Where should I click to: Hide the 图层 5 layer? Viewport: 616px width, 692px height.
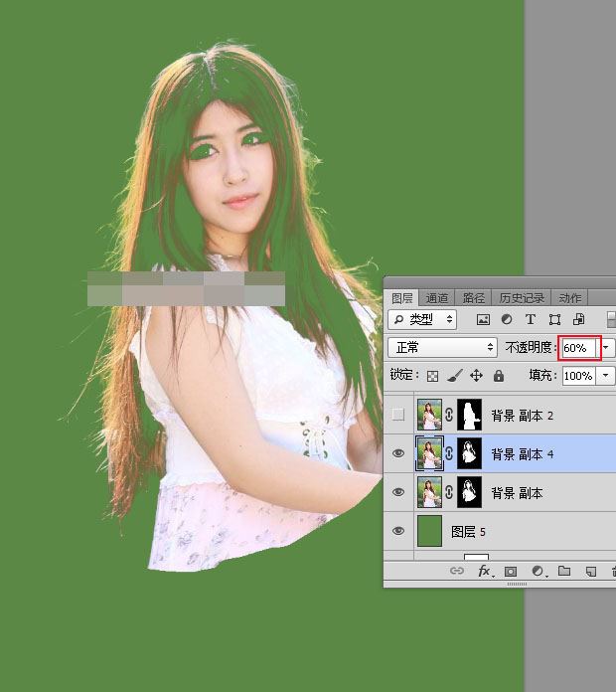tap(398, 531)
